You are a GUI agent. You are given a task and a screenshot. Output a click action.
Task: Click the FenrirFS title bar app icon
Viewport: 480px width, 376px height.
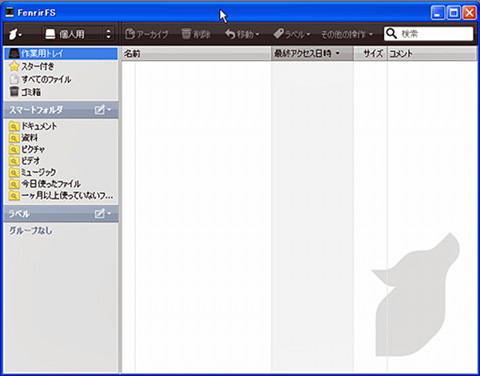tap(10, 13)
